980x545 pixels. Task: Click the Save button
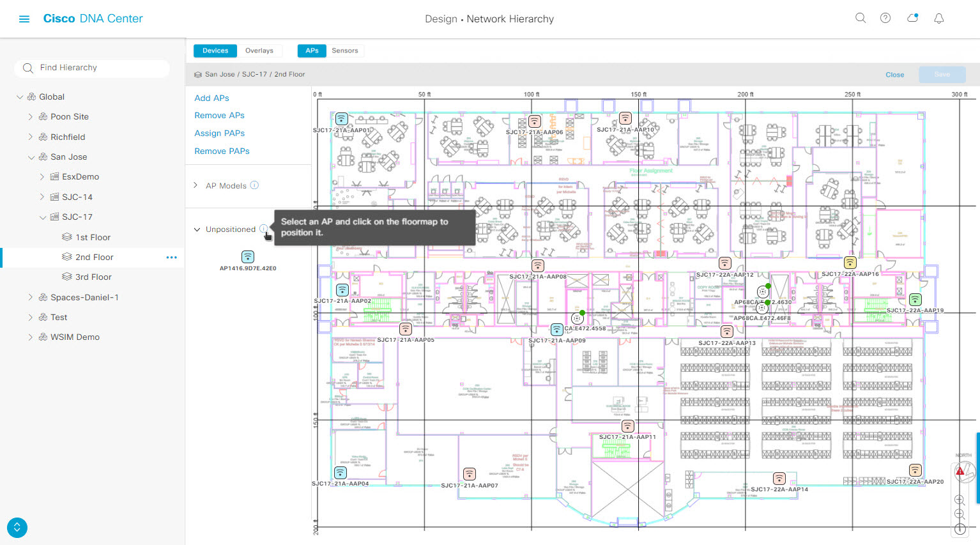click(942, 75)
